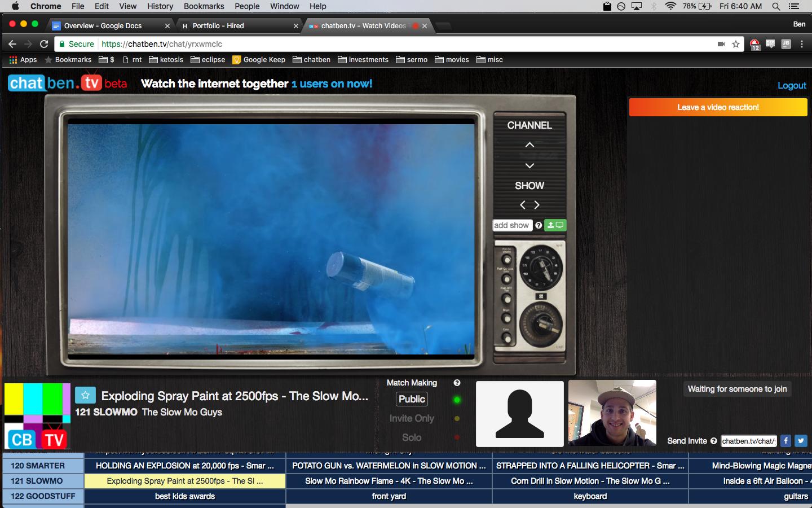Bookmark page with star in address bar
The width and height of the screenshot is (812, 508).
click(x=736, y=44)
